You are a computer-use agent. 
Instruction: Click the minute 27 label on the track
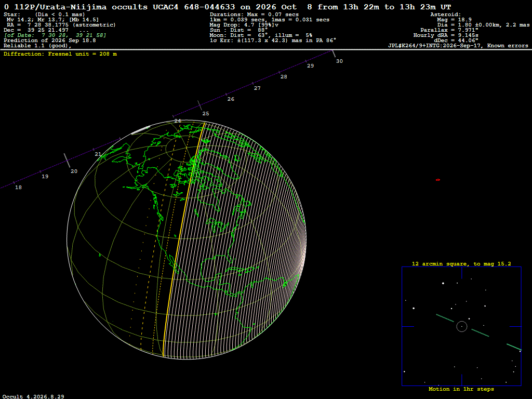click(257, 88)
